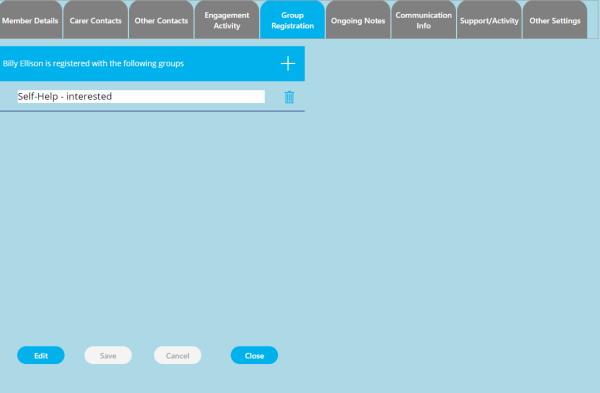Select the Self-Help - interested group field

[141, 96]
